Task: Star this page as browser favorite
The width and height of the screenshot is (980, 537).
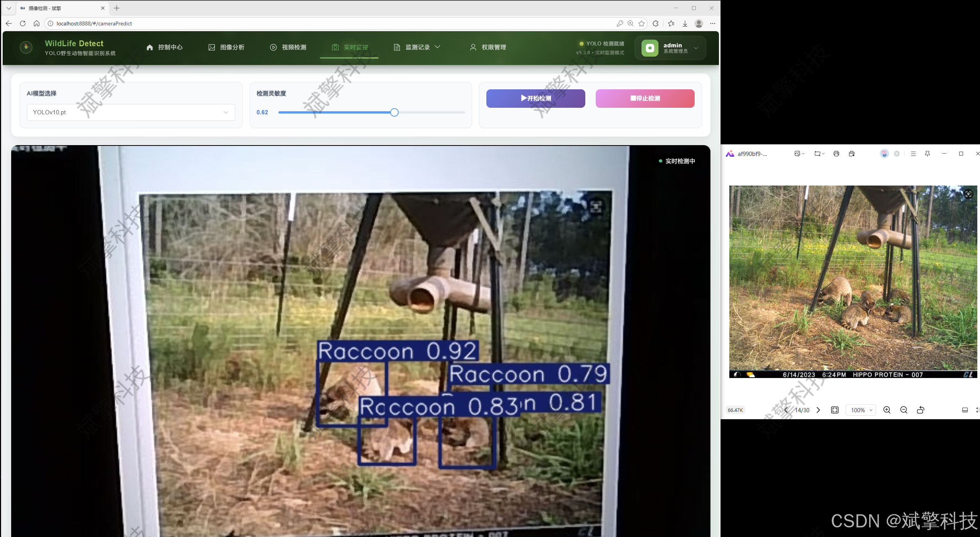Action: pos(642,23)
